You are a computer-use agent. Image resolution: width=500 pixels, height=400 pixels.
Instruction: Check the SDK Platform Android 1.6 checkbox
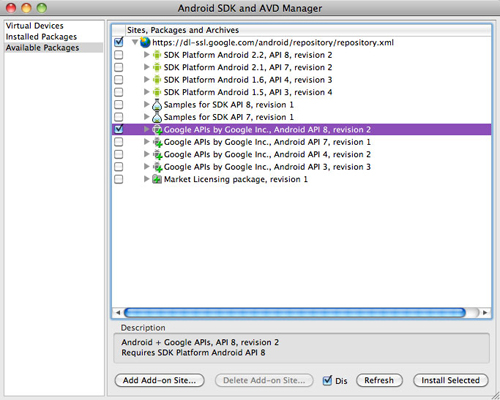[119, 80]
